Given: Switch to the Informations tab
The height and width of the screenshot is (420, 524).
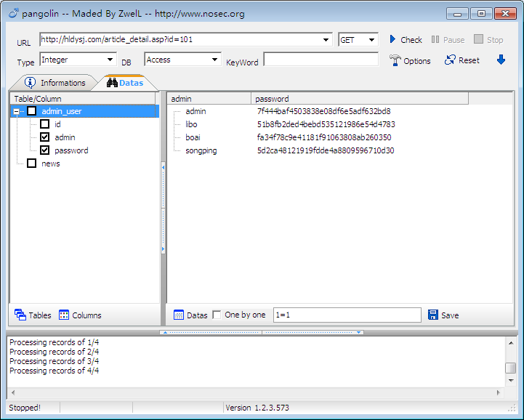Looking at the screenshot, I should pos(55,83).
